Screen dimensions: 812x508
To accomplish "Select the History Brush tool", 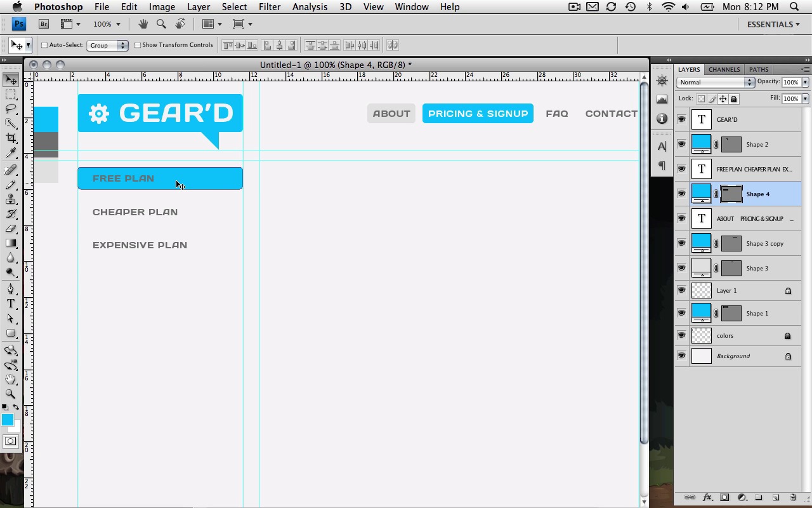I will point(11,214).
